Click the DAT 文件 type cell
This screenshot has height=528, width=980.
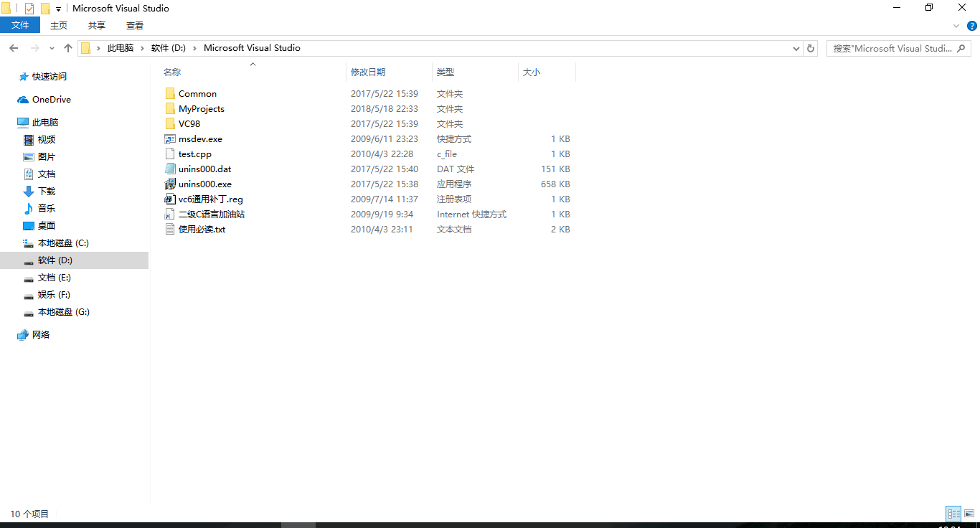(456, 169)
